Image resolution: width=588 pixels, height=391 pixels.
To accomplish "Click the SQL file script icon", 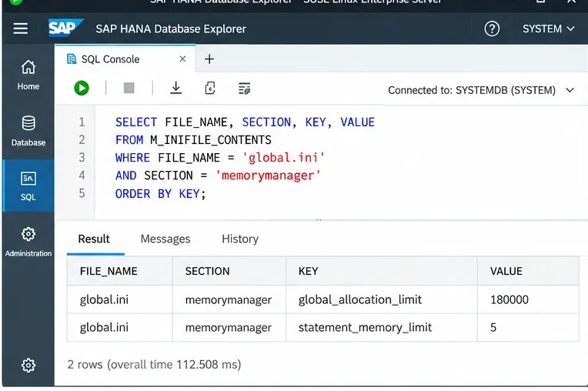I will coord(210,89).
